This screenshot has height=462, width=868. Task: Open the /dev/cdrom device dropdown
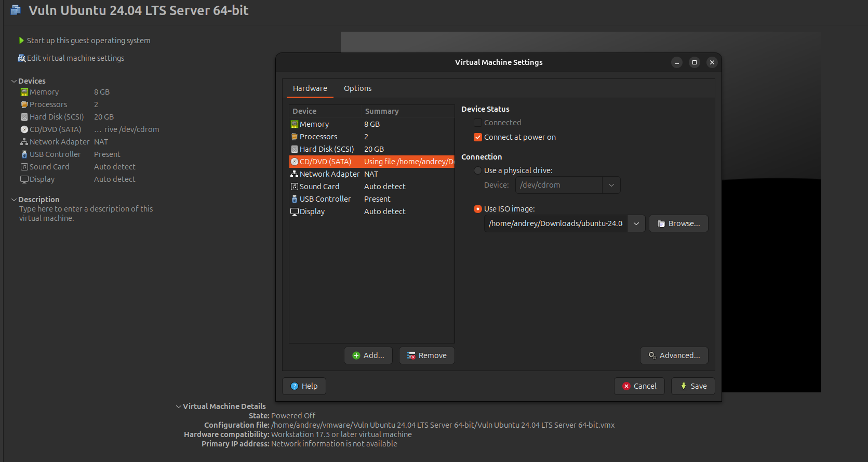coord(611,185)
